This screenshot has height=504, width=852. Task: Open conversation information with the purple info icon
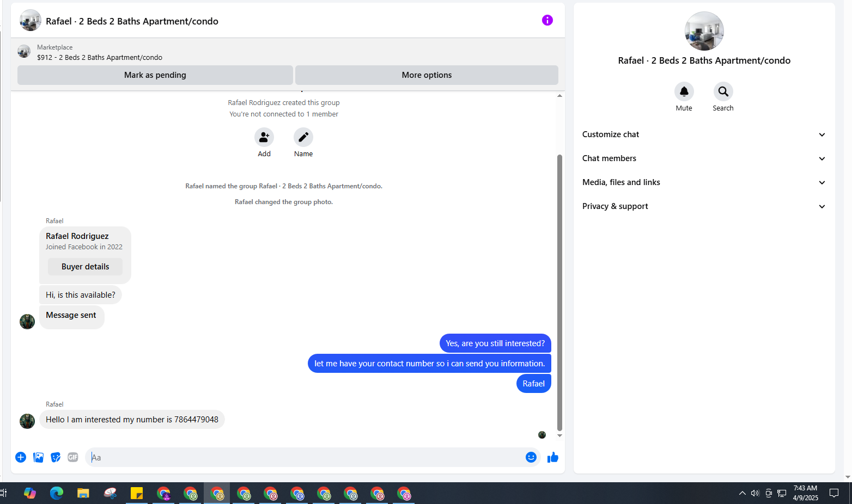[x=547, y=20]
